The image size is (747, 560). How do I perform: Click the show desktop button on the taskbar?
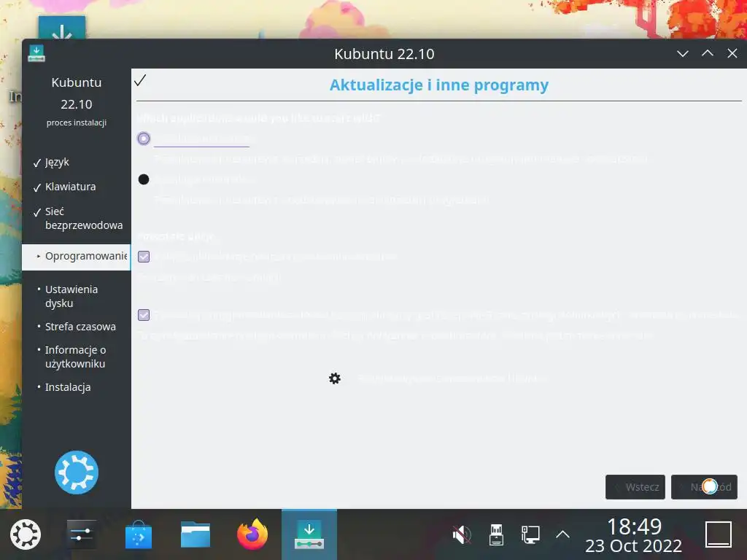tap(718, 534)
